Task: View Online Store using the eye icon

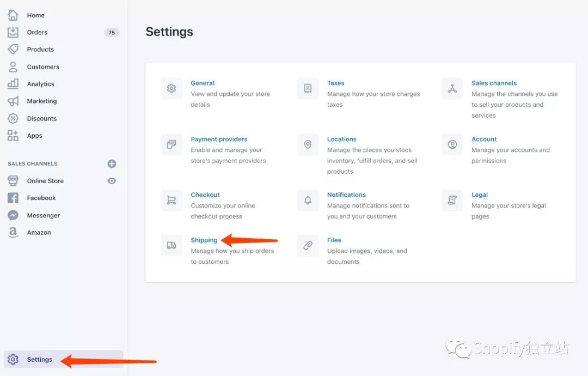Action: 112,181
